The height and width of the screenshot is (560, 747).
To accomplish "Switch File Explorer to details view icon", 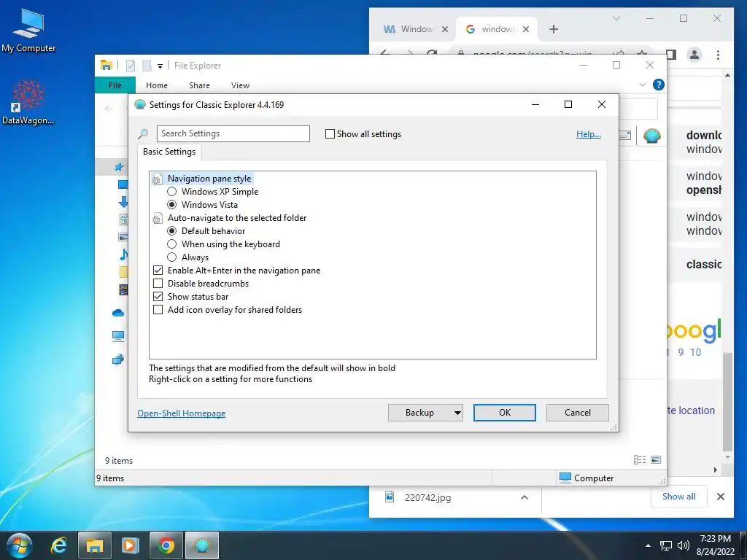I will (x=640, y=459).
